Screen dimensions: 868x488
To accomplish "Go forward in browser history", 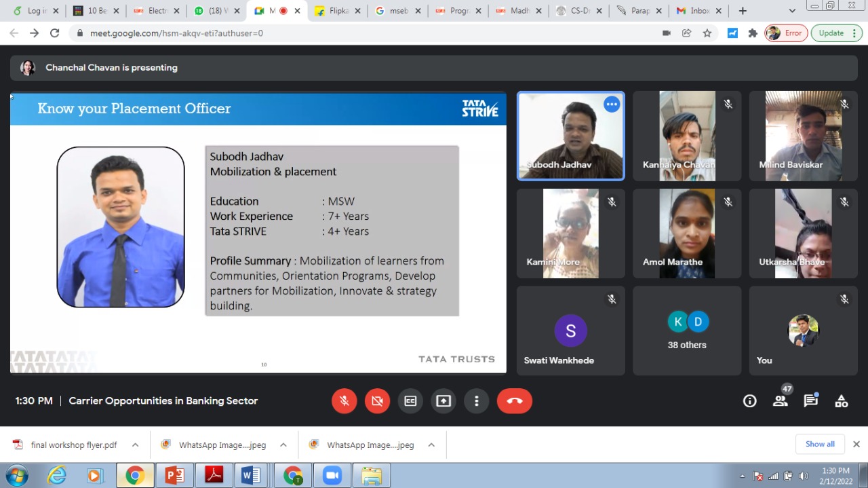I will click(x=34, y=33).
